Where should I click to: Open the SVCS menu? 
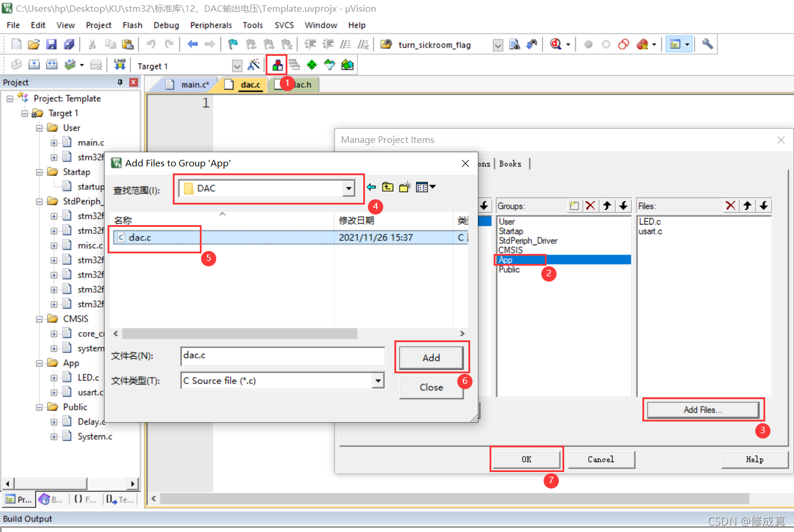point(284,25)
